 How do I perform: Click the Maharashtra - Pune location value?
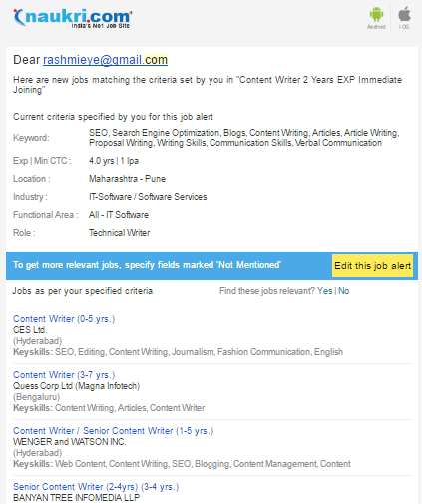coord(127,179)
